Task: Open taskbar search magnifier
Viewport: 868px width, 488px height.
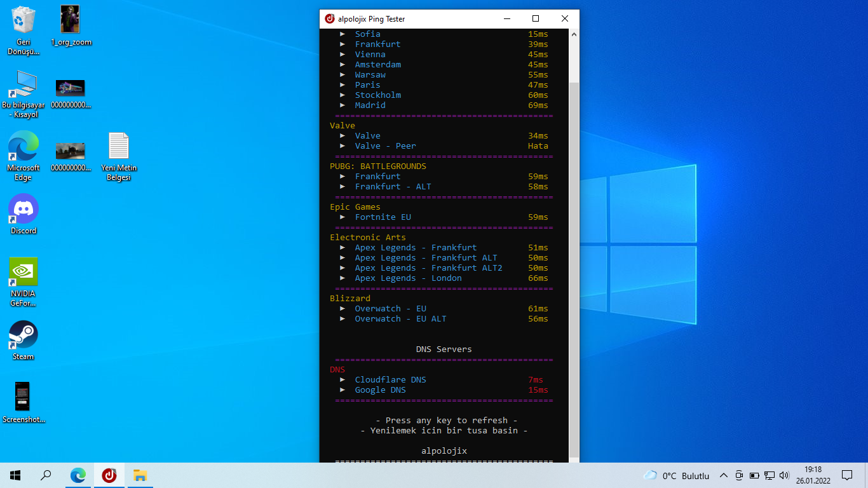Action: [x=46, y=475]
